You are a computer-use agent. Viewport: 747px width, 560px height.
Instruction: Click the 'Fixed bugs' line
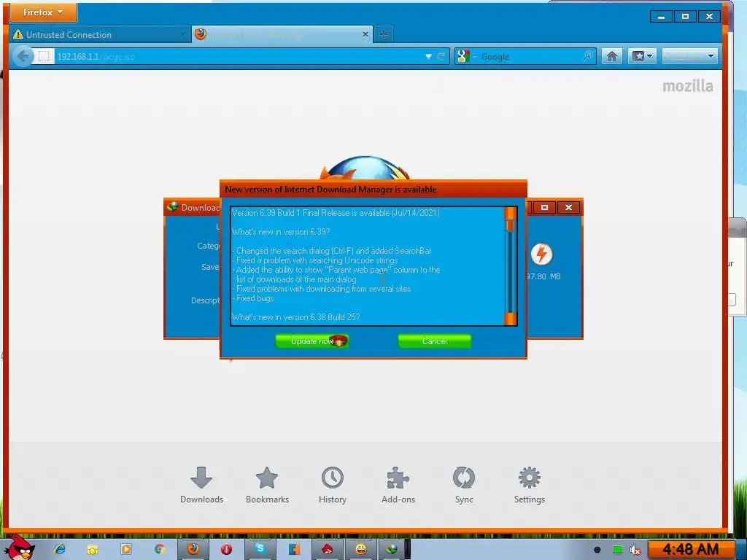click(x=253, y=298)
